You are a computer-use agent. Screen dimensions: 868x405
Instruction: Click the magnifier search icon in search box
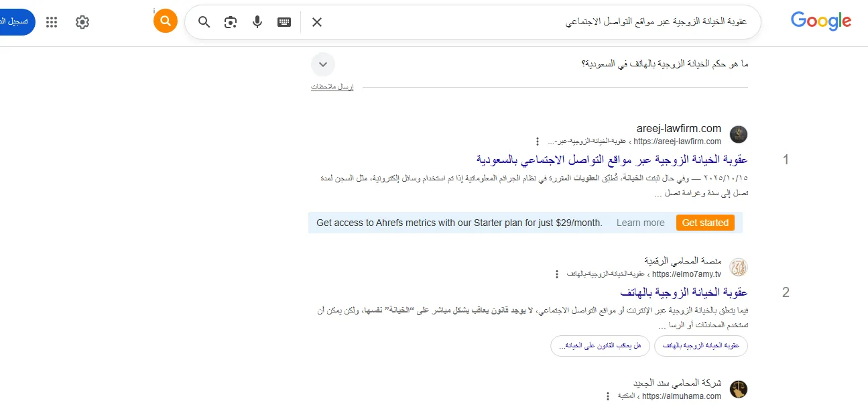[x=204, y=22]
